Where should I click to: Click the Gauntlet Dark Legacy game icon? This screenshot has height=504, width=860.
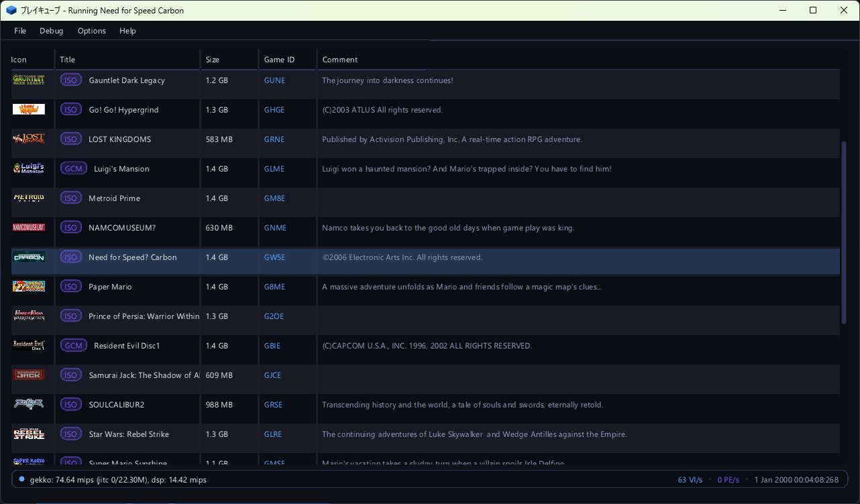pyautogui.click(x=29, y=80)
